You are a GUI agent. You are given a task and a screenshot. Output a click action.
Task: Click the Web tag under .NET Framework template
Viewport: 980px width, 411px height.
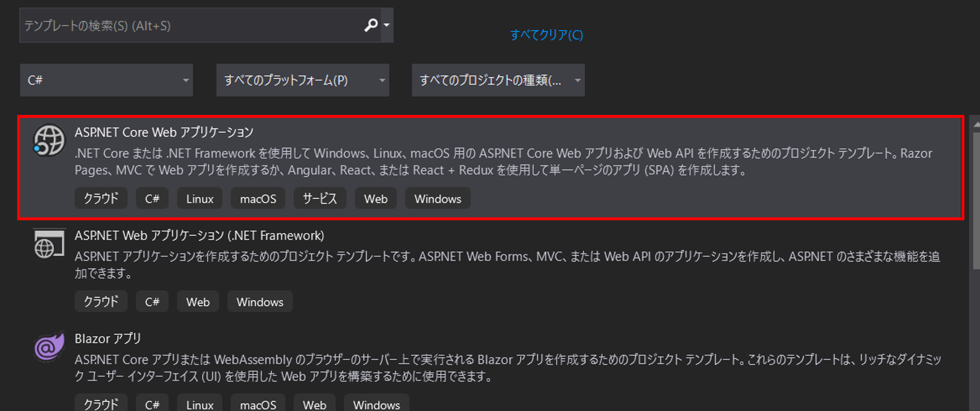[x=198, y=301]
